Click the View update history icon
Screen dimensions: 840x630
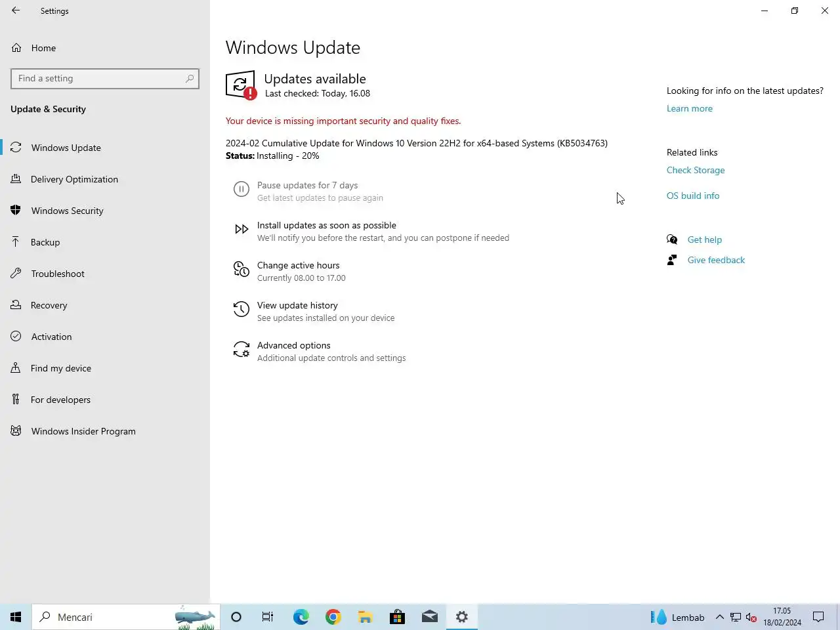click(241, 309)
